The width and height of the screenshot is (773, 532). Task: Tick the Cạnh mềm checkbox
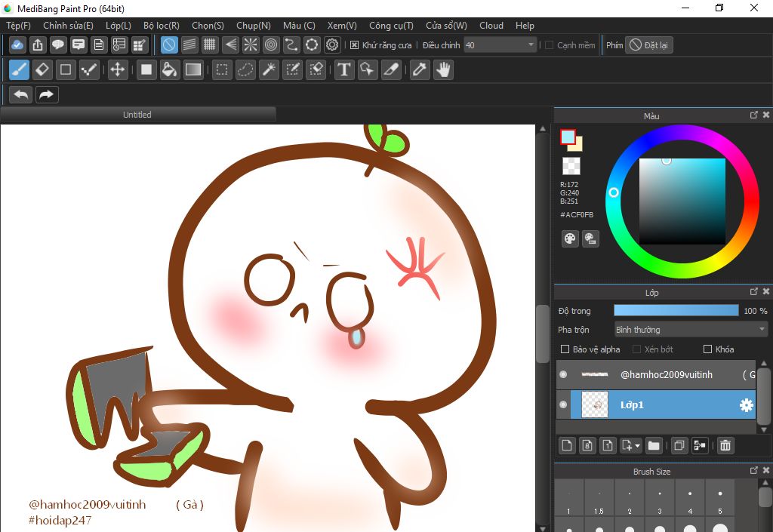tap(550, 45)
